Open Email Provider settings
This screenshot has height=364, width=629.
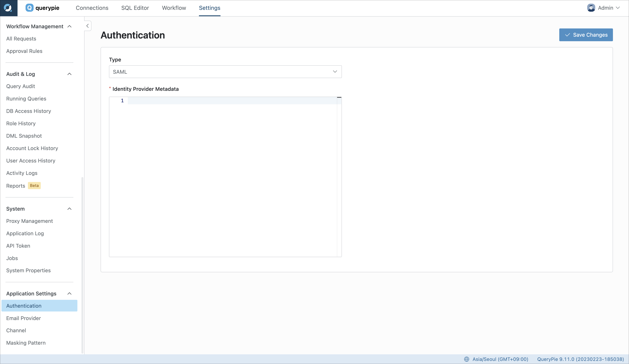click(x=24, y=318)
